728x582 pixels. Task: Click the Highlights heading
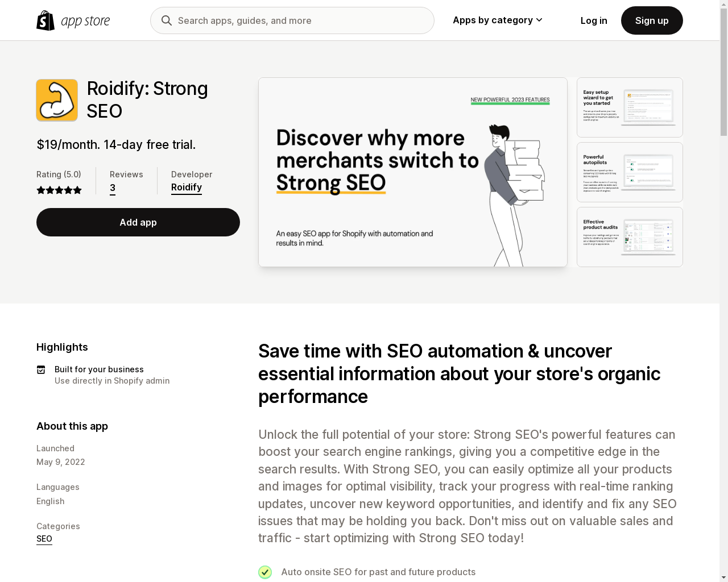tap(62, 347)
